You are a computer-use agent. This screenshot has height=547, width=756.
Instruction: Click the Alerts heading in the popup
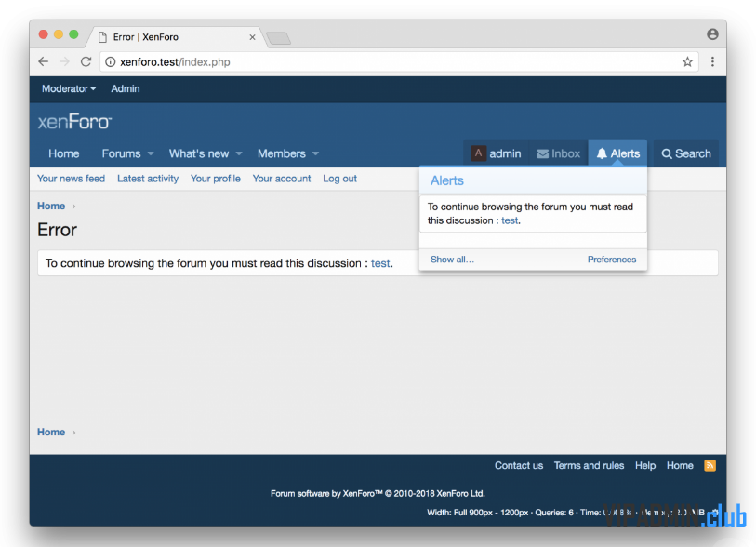point(447,180)
